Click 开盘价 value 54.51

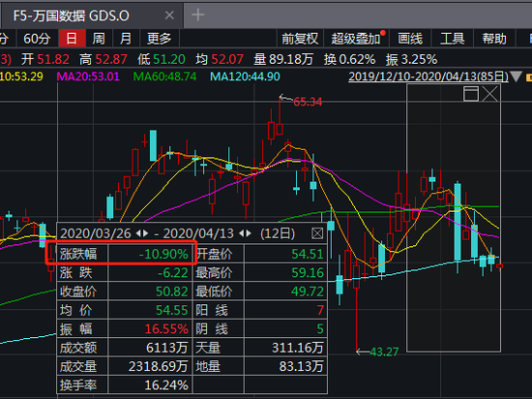point(308,254)
